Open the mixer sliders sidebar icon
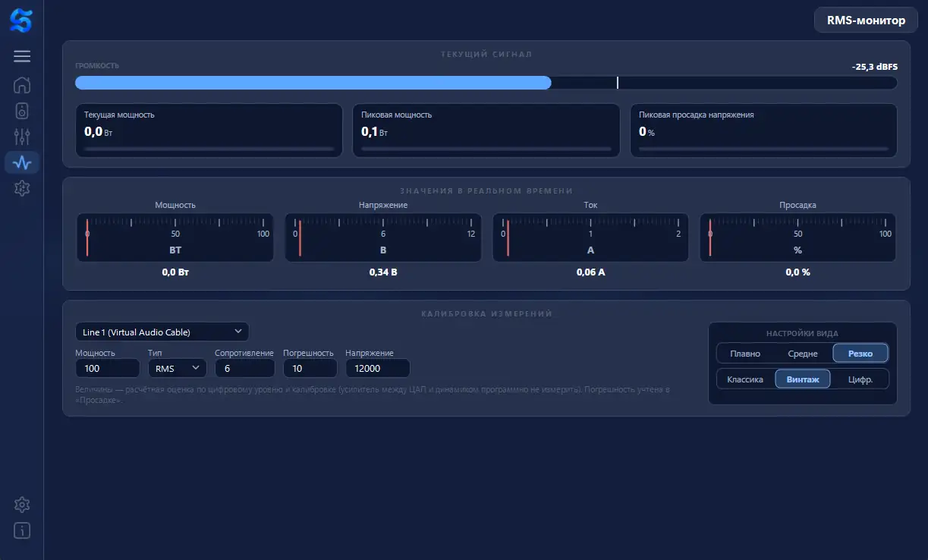The height and width of the screenshot is (560, 928). (22, 137)
